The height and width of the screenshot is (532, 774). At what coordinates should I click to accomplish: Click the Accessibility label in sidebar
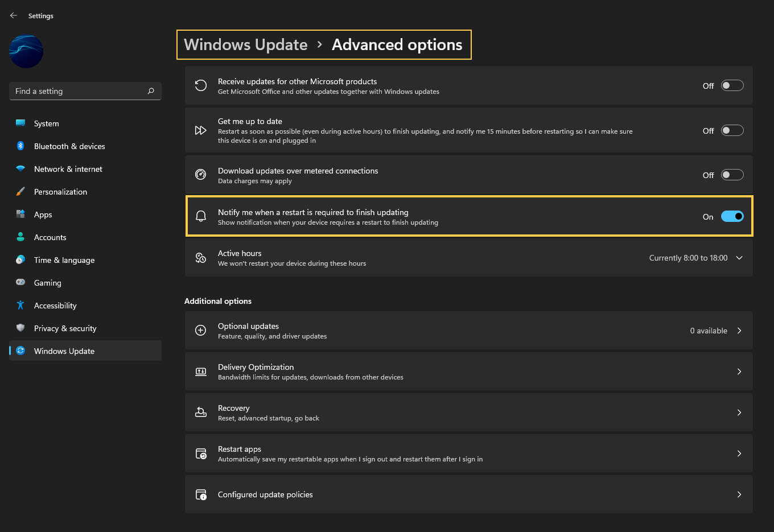[x=55, y=306]
